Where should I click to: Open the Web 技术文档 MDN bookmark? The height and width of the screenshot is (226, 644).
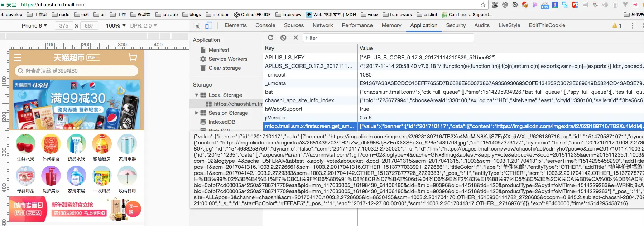tap(331, 15)
